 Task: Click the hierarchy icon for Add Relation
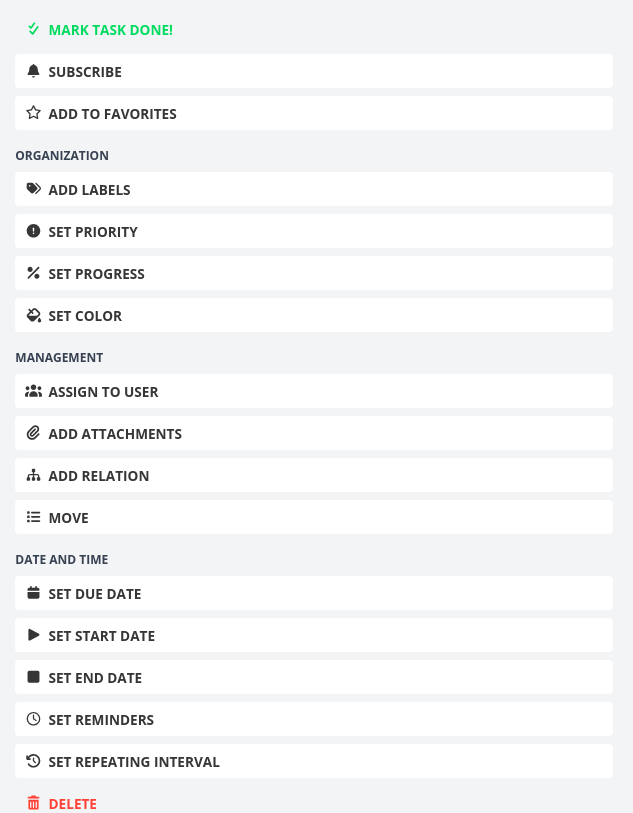click(33, 476)
